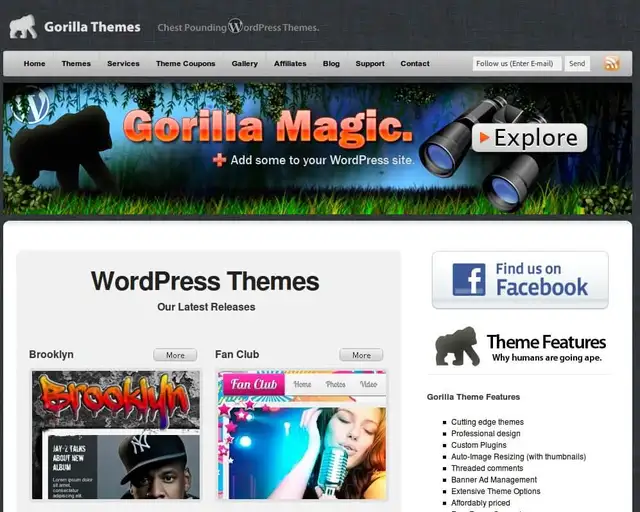Open the Support menu item

370,64
